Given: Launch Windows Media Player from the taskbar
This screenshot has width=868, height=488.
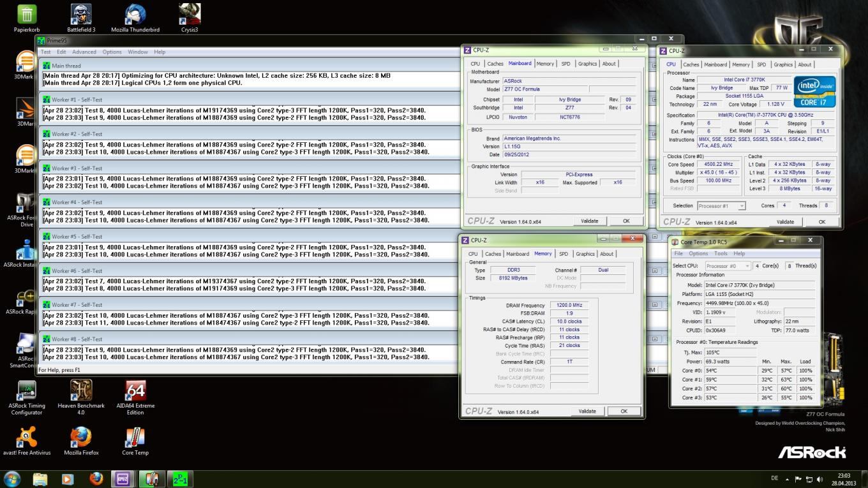Looking at the screenshot, I should (x=68, y=478).
